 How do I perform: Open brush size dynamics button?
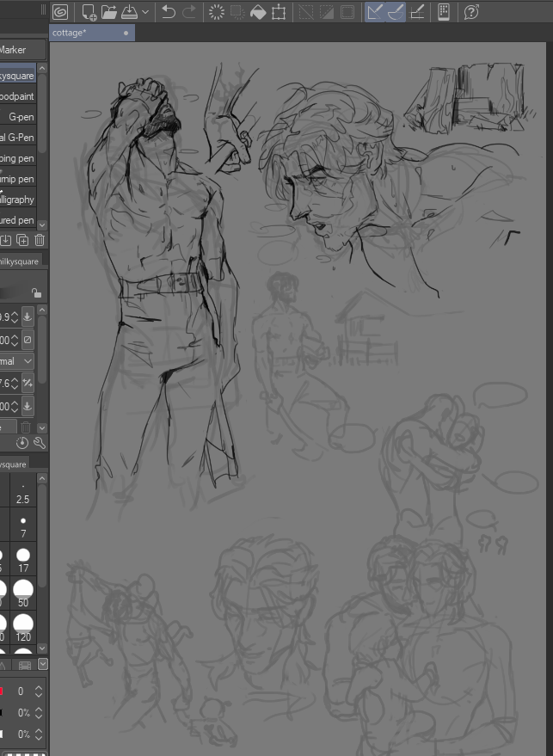tap(28, 317)
